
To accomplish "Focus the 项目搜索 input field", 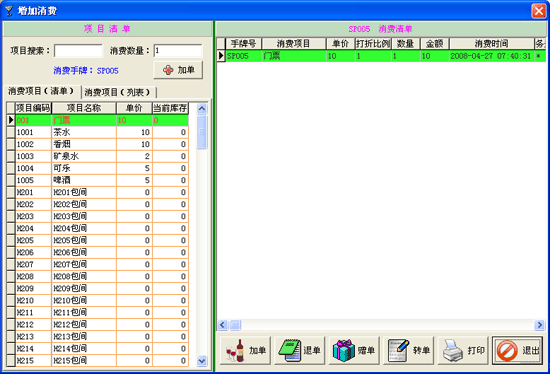I will point(79,51).
